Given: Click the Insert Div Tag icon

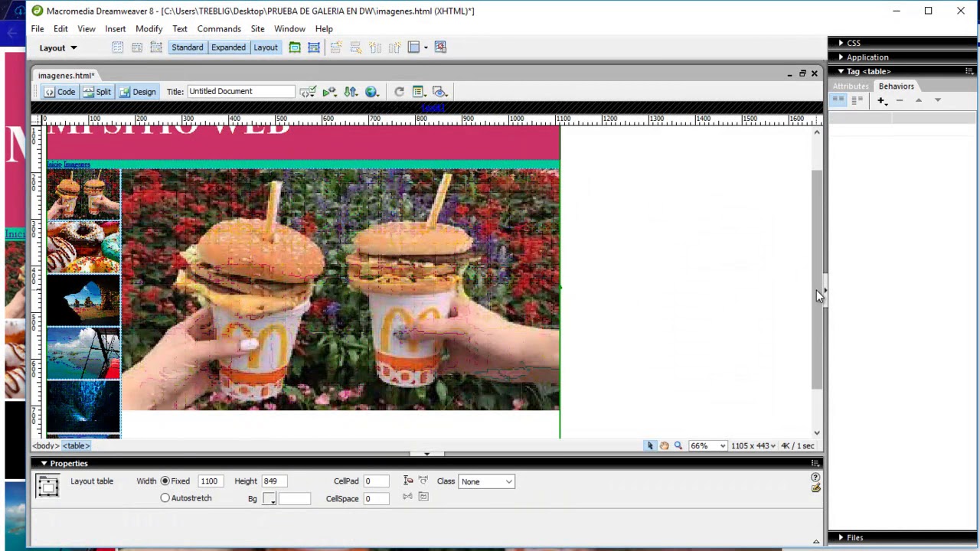Looking at the screenshot, I should (x=137, y=47).
